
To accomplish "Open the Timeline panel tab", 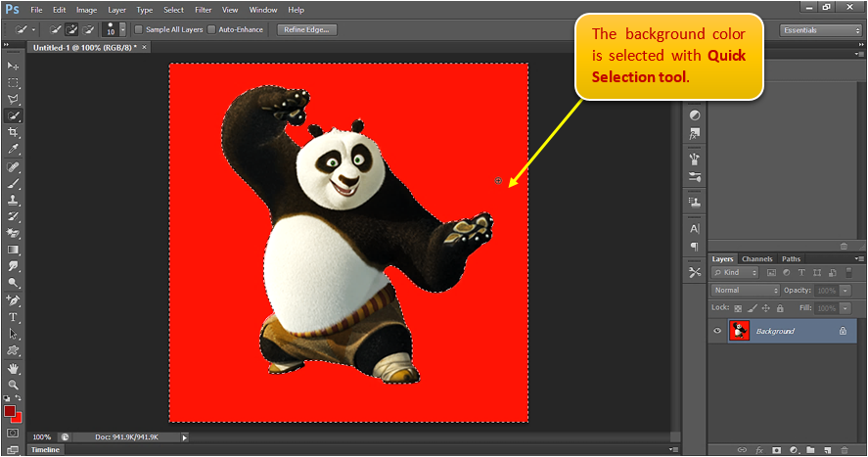I will tap(45, 450).
